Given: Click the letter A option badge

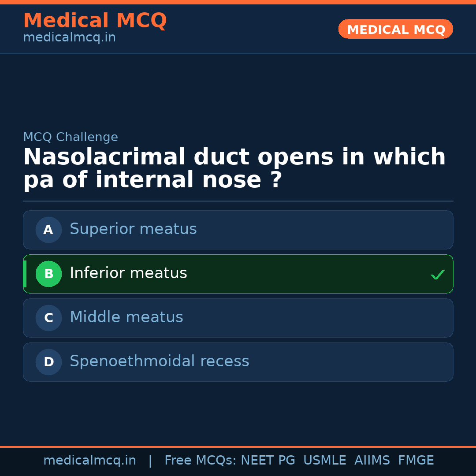Looking at the screenshot, I should [48, 230].
